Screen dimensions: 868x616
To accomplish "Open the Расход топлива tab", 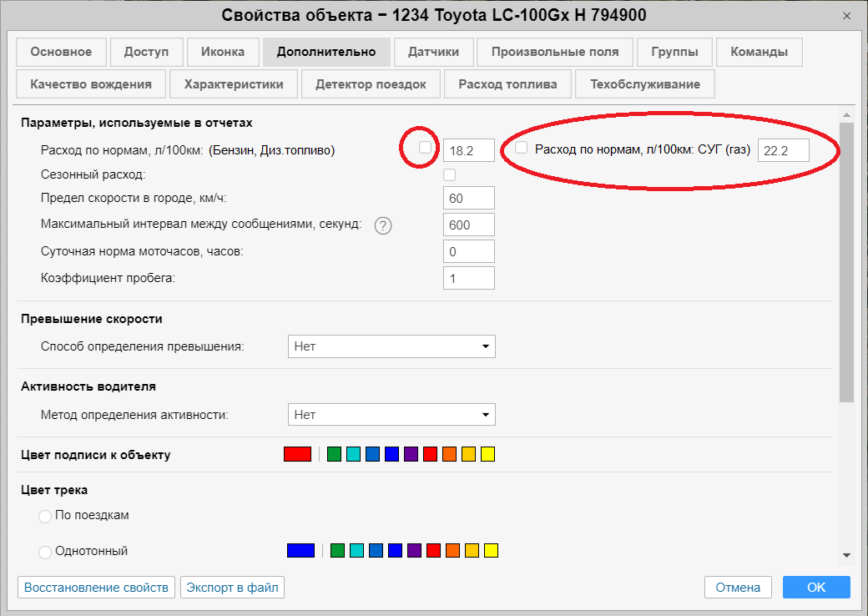I will pyautogui.click(x=507, y=84).
